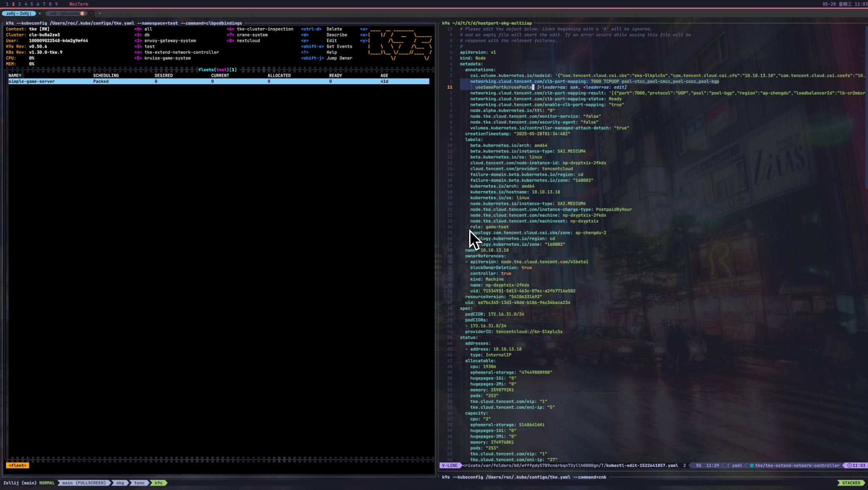Click the clock icon in vim statusline
Viewport: 868px width, 490px height.
pyautogui.click(x=849, y=465)
